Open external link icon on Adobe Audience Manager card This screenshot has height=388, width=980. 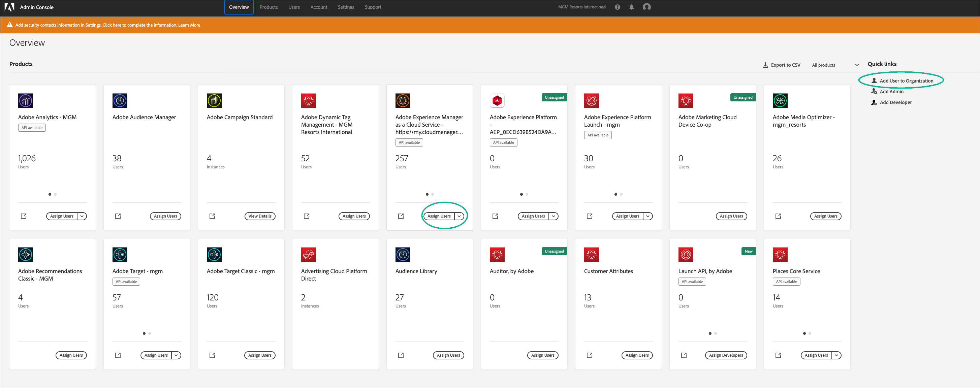coord(118,216)
